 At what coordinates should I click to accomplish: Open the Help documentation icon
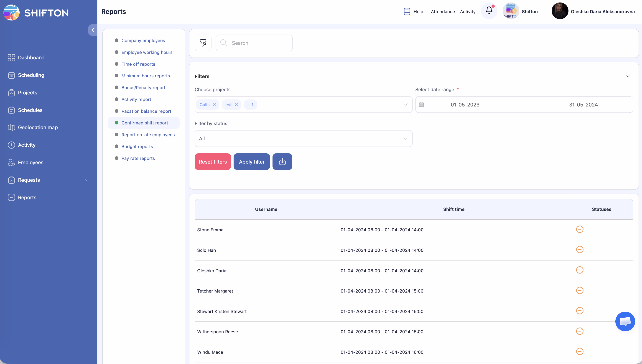click(x=407, y=12)
